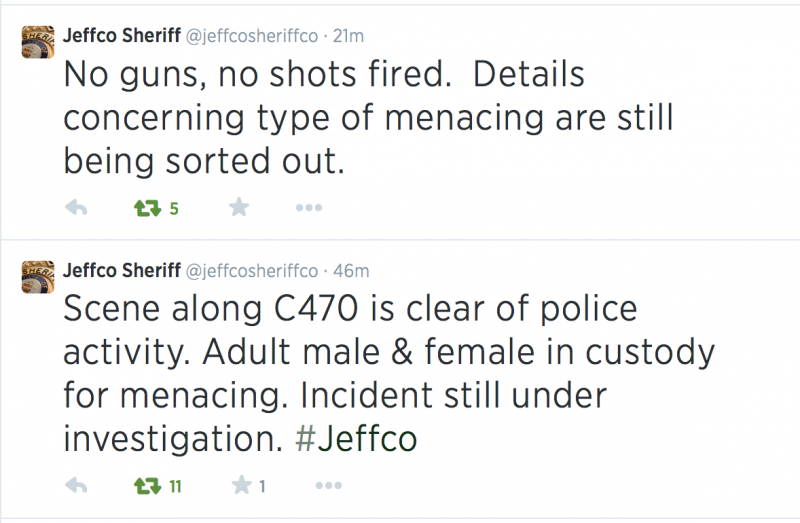Open Jeffco Sheriff display name on the 21m tweet

(x=120, y=36)
